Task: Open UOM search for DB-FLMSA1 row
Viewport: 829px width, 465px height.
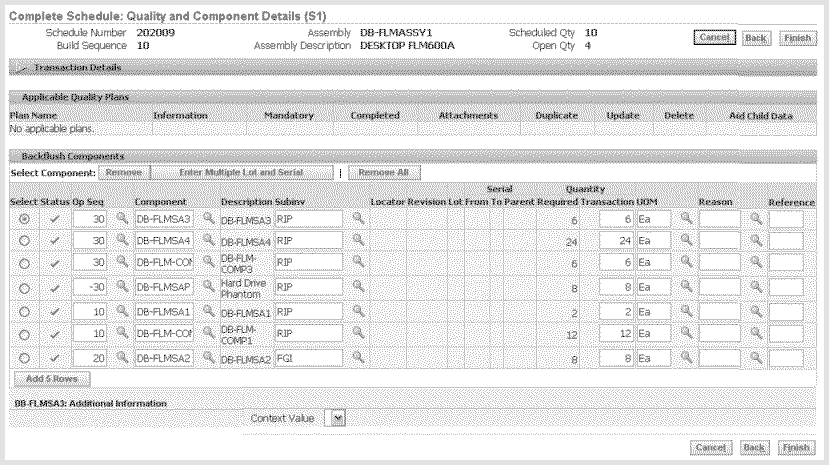Action: [686, 311]
